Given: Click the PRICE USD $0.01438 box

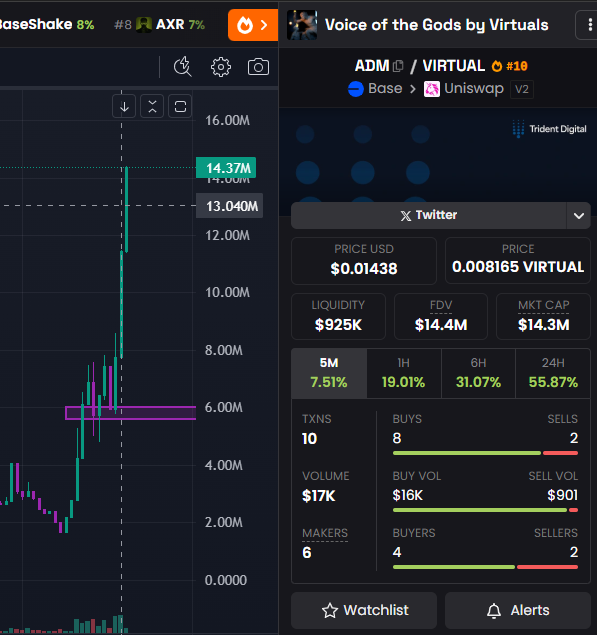Looking at the screenshot, I should coord(364,261).
